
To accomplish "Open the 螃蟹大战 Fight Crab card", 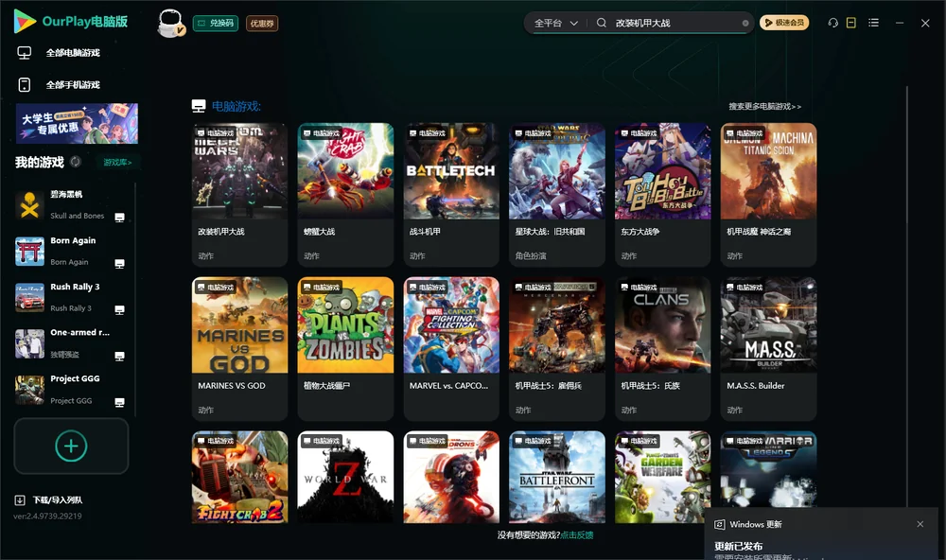I will point(345,194).
